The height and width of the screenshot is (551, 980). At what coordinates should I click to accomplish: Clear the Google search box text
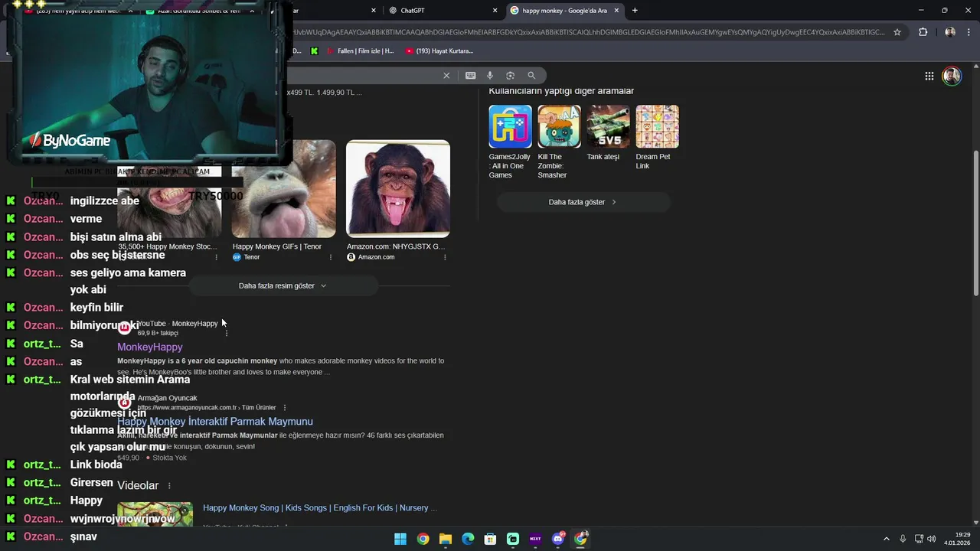[446, 75]
